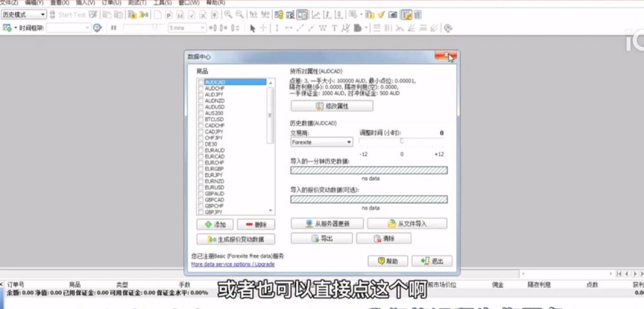Expand the shapes tool dropdown arrow
Screen dimensions: 644x309
coord(365,28)
